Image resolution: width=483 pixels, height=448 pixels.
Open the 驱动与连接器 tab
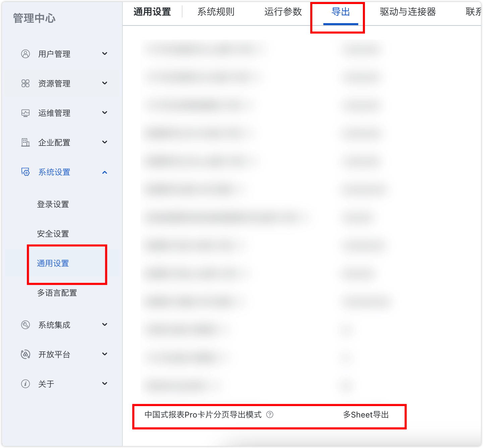tap(408, 12)
